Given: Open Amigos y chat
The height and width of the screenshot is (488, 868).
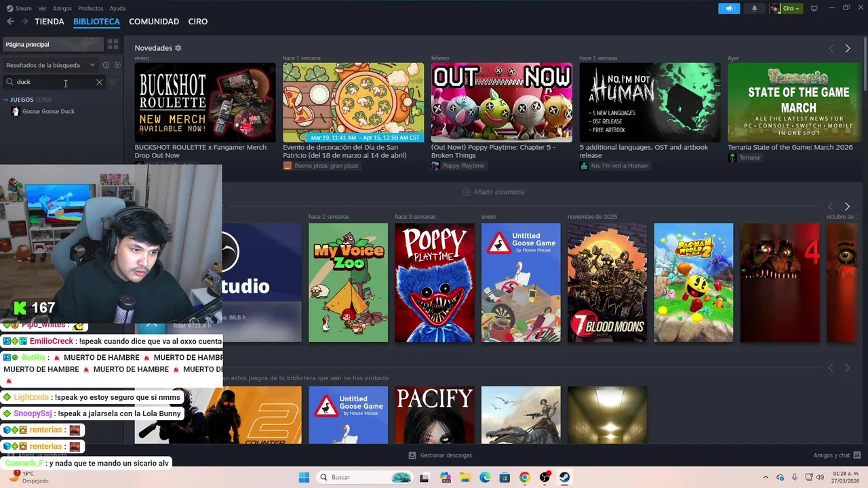Looking at the screenshot, I should 837,455.
